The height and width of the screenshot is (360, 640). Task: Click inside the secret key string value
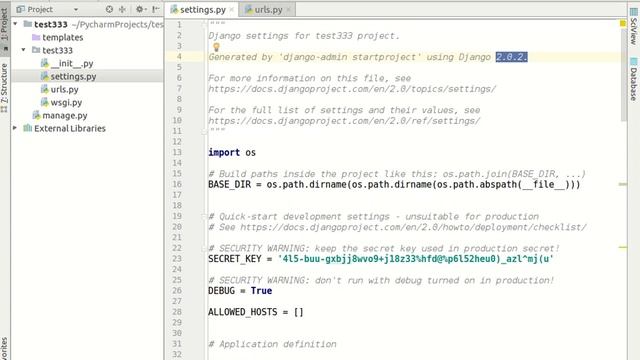click(x=416, y=259)
